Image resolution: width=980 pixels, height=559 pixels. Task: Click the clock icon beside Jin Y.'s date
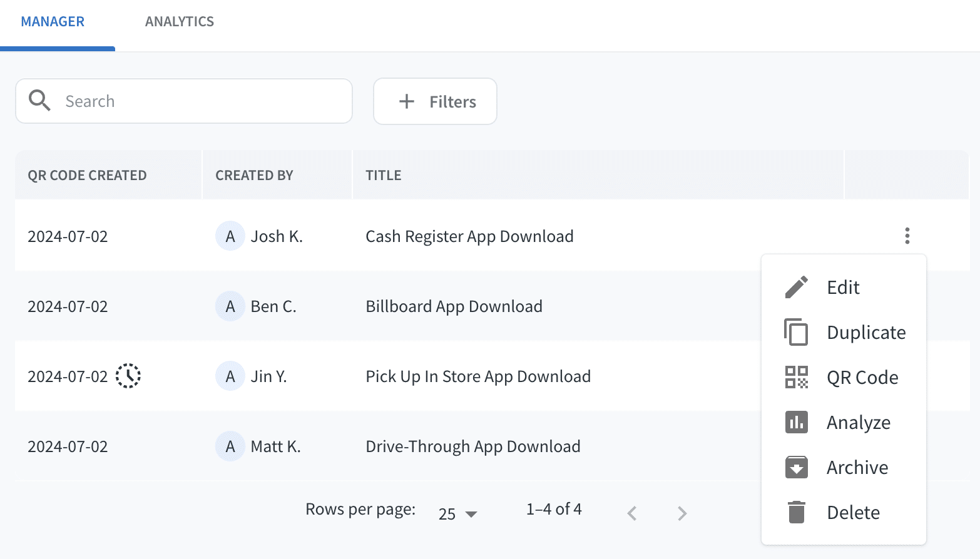128,376
